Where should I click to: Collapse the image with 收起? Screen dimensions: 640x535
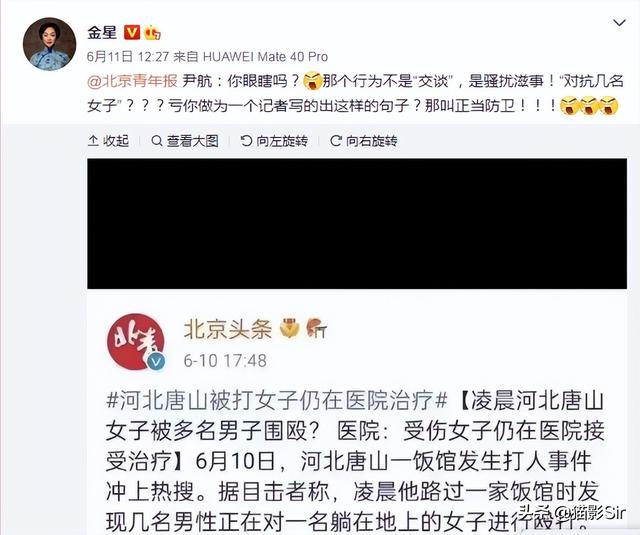point(109,141)
